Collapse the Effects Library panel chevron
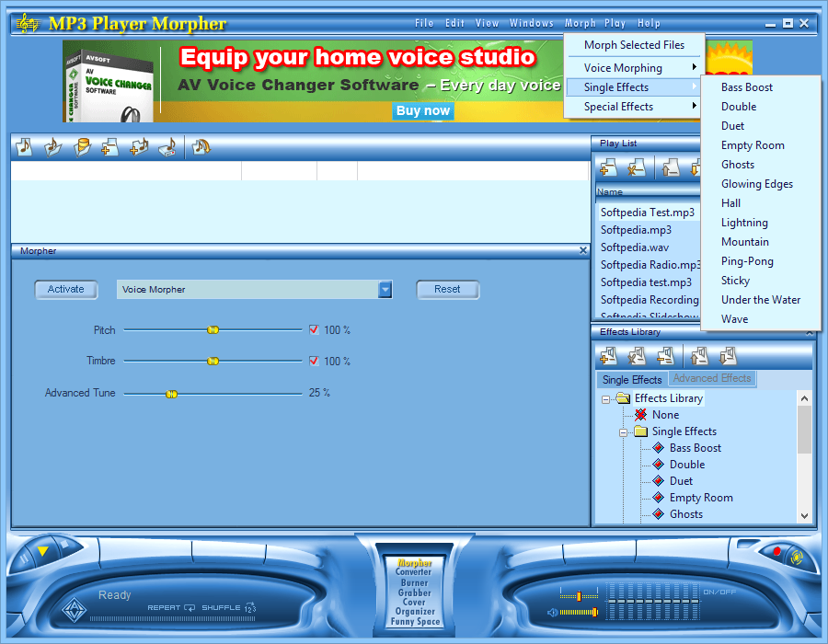 (809, 332)
